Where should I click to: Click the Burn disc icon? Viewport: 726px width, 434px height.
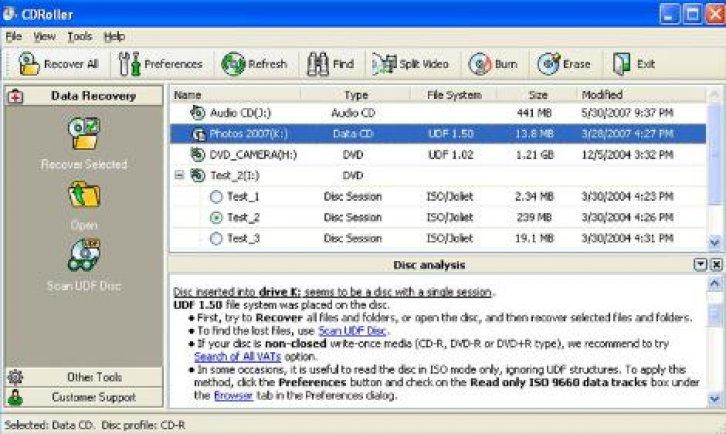[480, 63]
